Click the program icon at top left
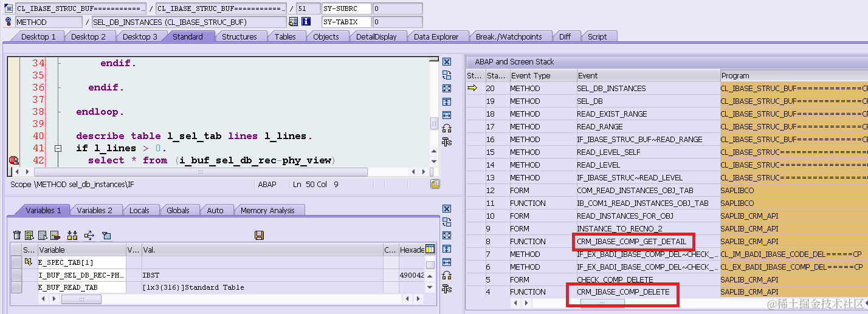 coord(9,9)
